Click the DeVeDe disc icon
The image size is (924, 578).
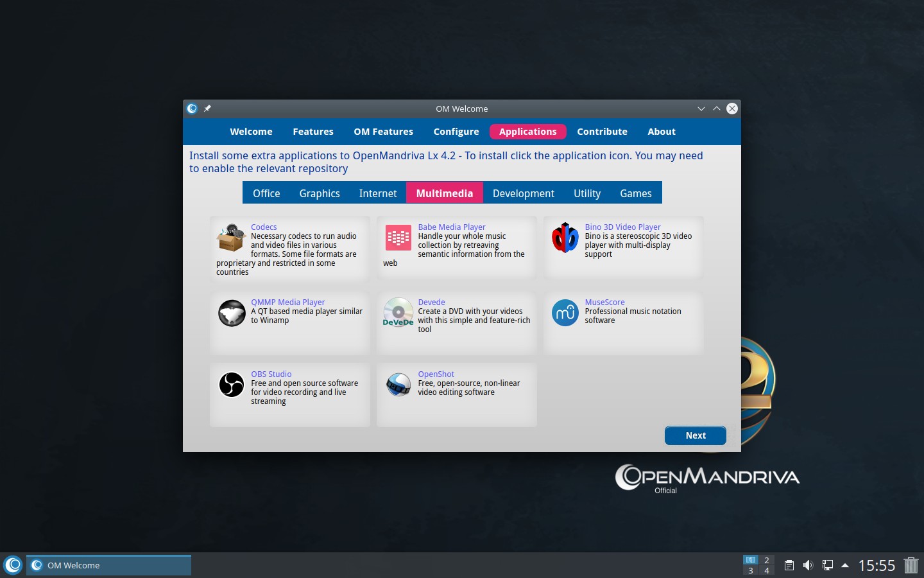(398, 312)
